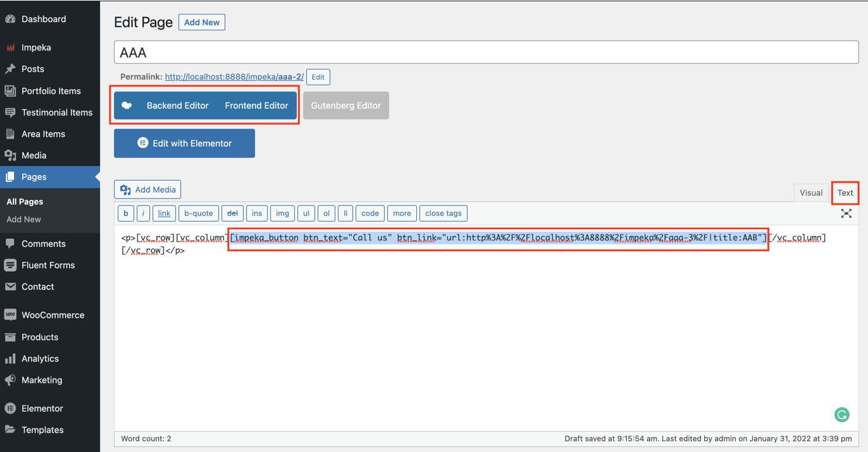Viewport: 868px width, 452px height.
Task: Click the Comments speech bubble icon
Action: [x=10, y=243]
